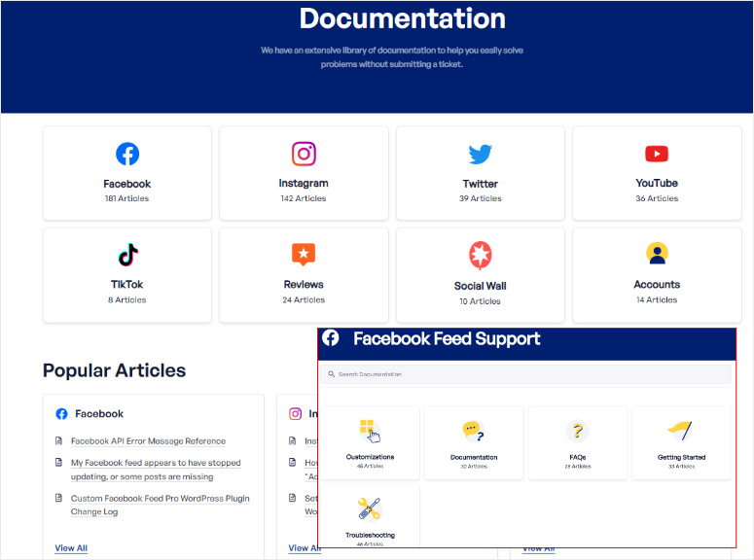Open the Instagram documentation icon
The image size is (754, 560).
(x=304, y=154)
